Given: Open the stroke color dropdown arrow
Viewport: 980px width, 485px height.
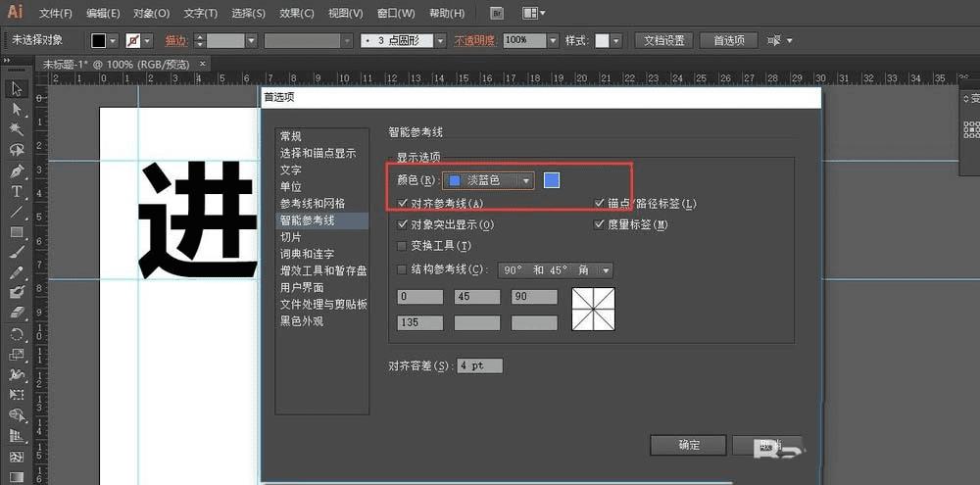Looking at the screenshot, I should (148, 40).
